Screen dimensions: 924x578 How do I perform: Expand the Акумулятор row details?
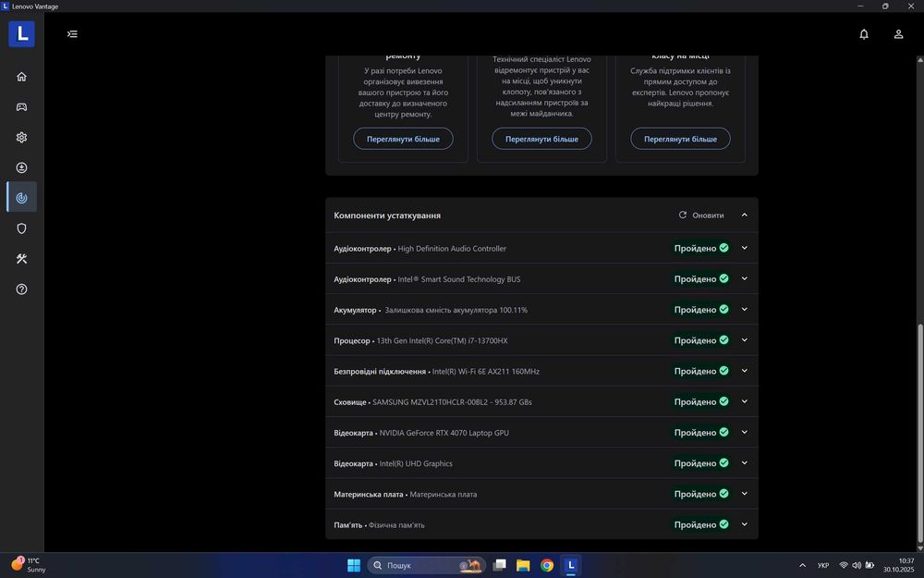pos(744,309)
